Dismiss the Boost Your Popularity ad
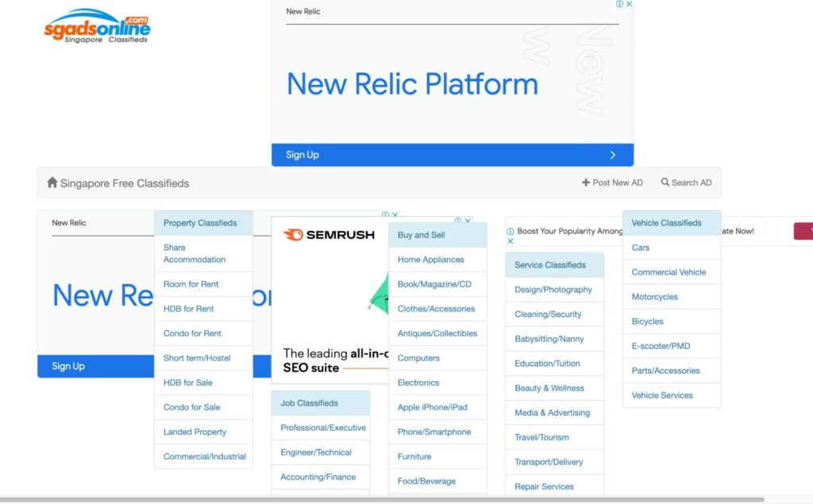The height and width of the screenshot is (504, 813). 511,241
